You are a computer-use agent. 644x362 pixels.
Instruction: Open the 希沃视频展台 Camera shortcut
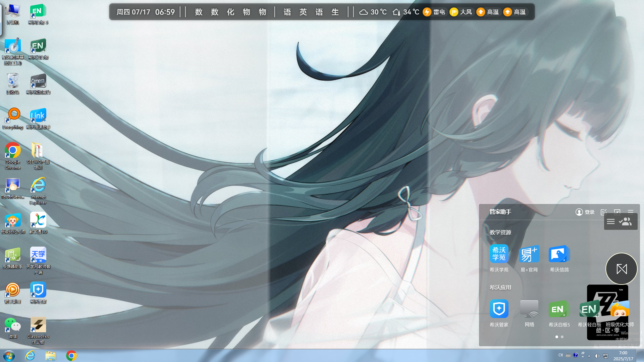tap(38, 84)
